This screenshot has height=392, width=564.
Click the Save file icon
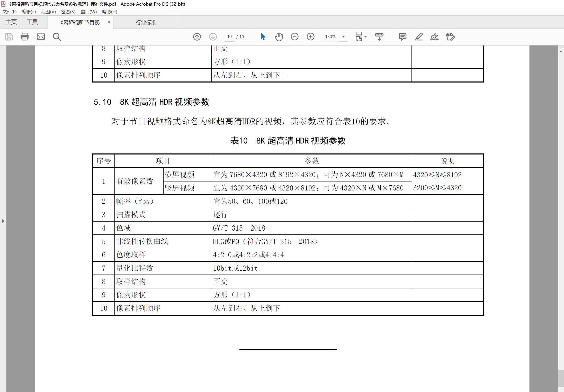point(9,37)
